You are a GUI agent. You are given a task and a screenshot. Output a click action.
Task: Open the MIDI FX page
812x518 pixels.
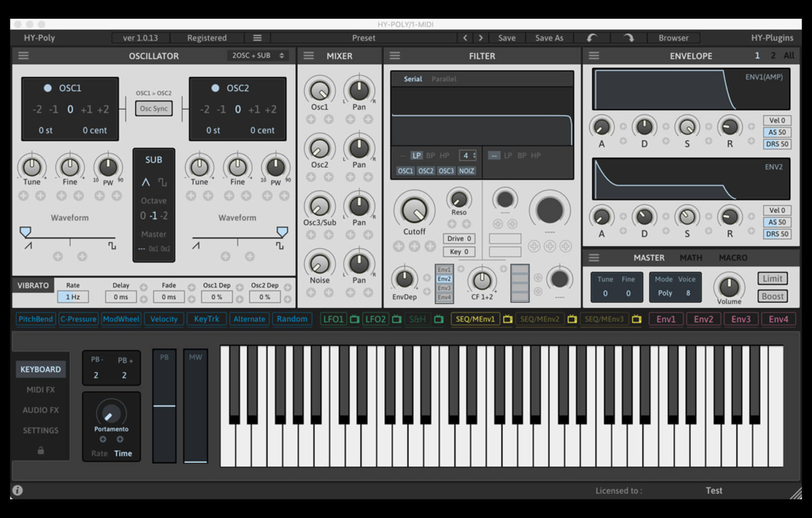[41, 389]
